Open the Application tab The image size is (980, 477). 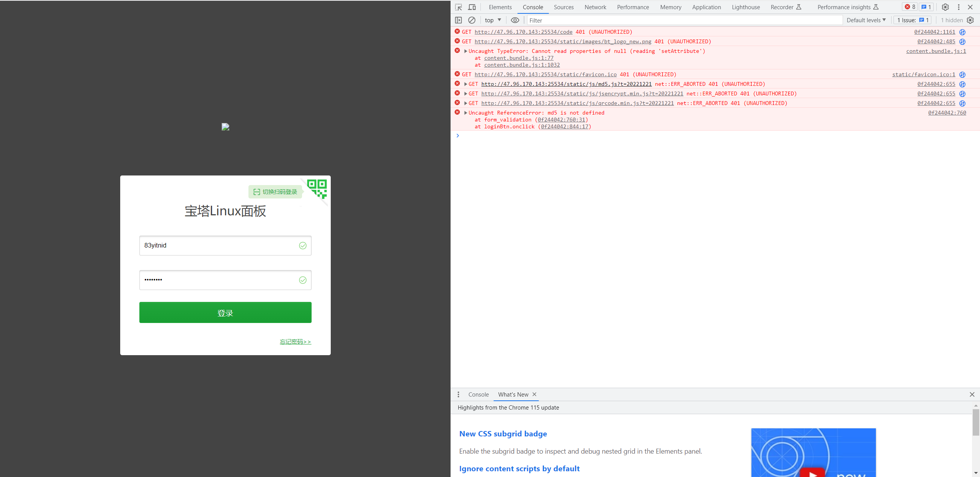click(x=706, y=7)
